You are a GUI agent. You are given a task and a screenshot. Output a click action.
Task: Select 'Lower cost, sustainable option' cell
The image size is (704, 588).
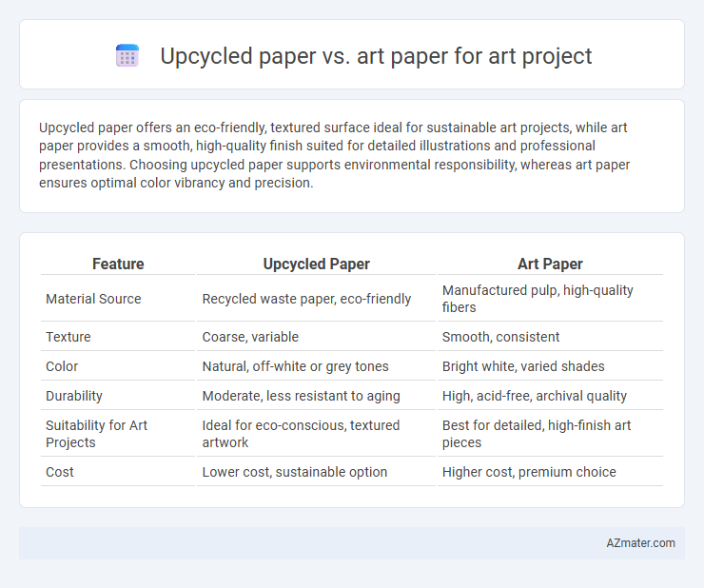(x=295, y=472)
